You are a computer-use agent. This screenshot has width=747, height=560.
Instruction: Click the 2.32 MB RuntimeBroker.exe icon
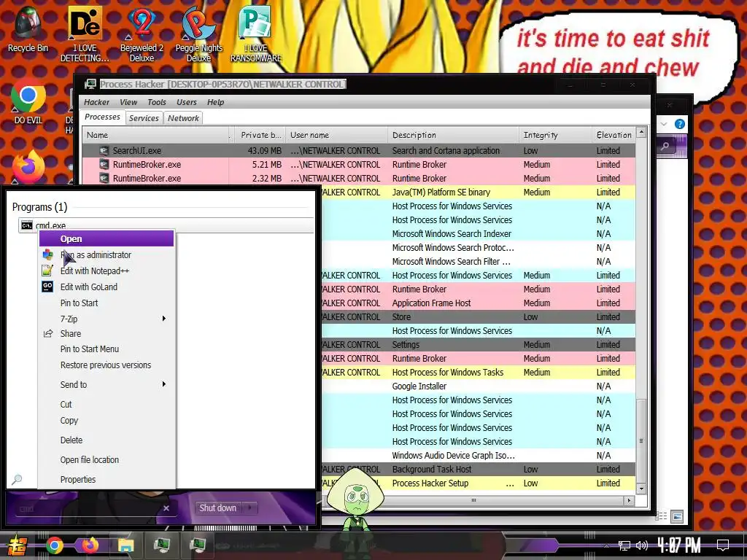click(x=104, y=178)
